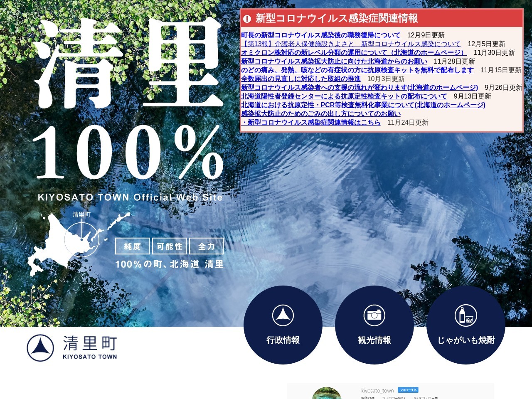Click the 11月30日更新 date text

494,53
